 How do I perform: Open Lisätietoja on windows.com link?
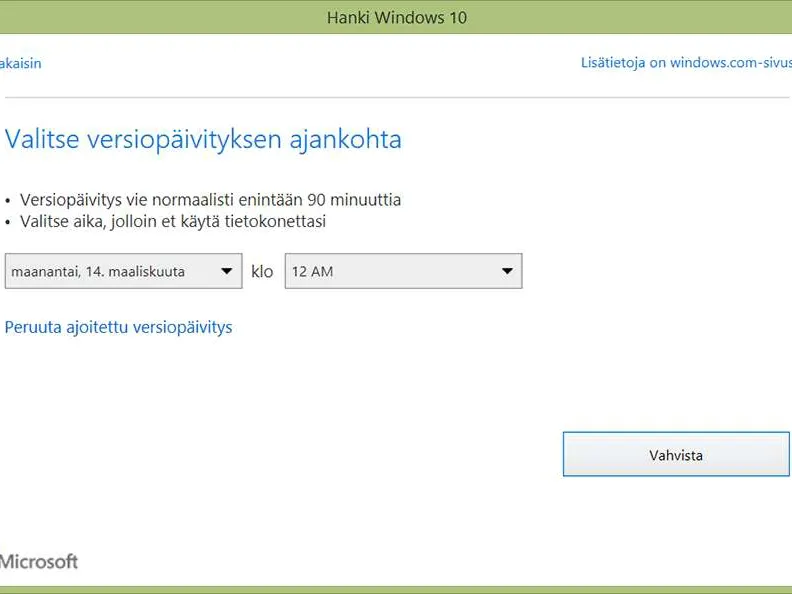pyautogui.click(x=686, y=63)
